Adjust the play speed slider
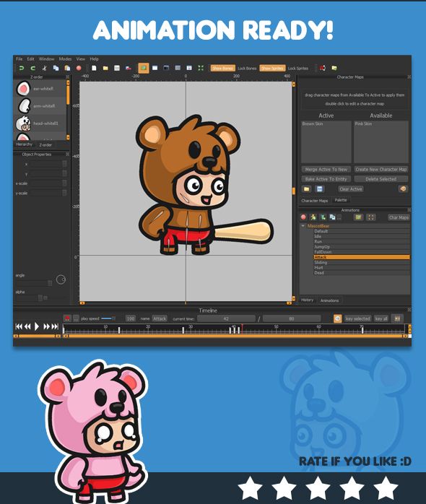 [108, 318]
